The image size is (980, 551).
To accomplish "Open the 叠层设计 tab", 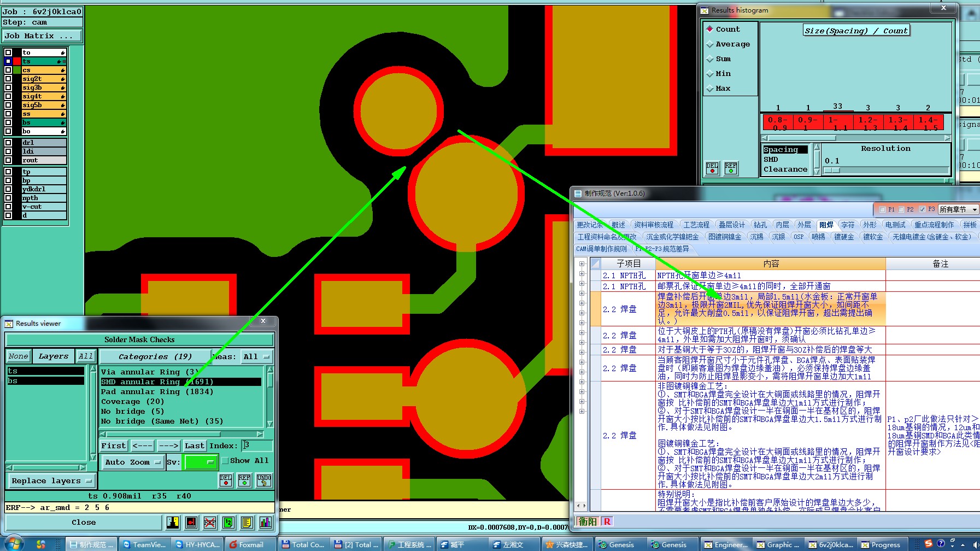I will click(x=731, y=225).
